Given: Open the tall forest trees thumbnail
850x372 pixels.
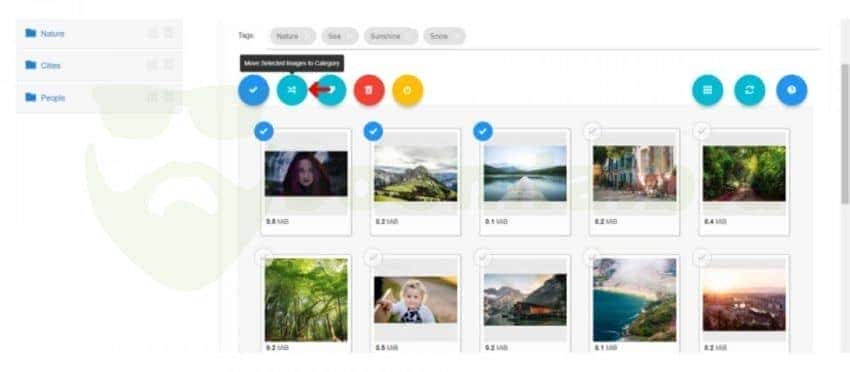Looking at the screenshot, I should [306, 300].
